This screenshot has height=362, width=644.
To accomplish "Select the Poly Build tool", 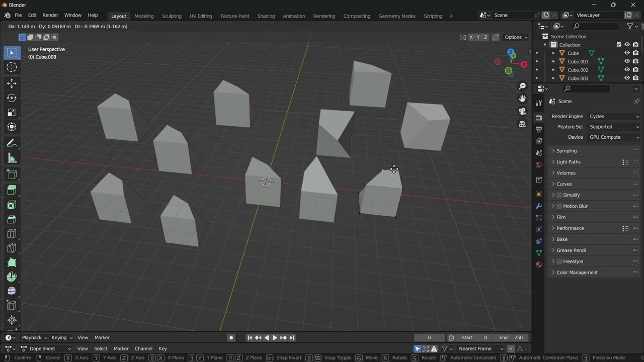I will [x=12, y=262].
